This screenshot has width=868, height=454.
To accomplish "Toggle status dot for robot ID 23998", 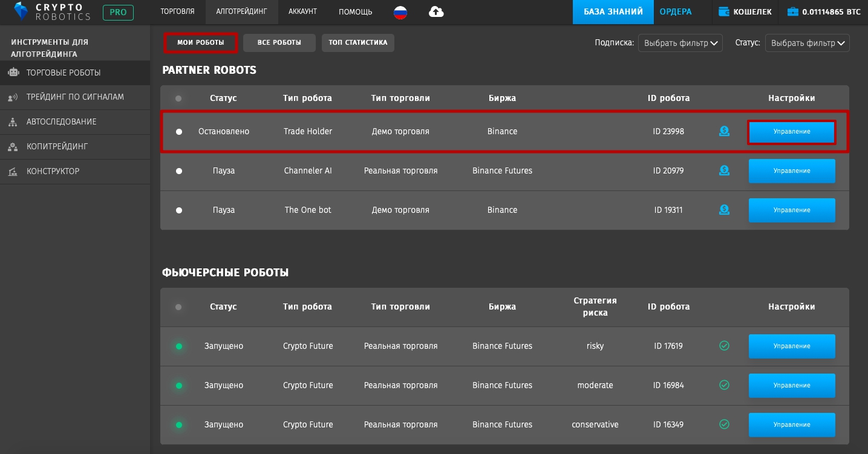I will click(179, 132).
